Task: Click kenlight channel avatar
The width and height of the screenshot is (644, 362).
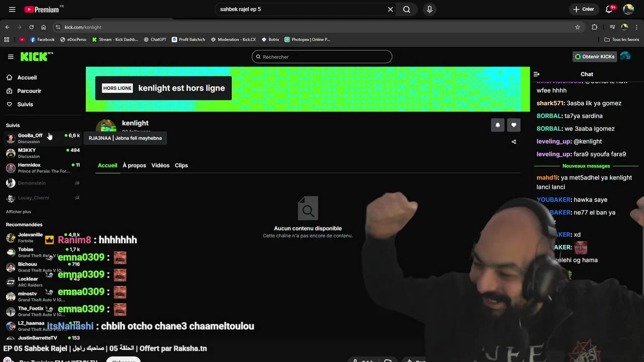Action: click(106, 127)
